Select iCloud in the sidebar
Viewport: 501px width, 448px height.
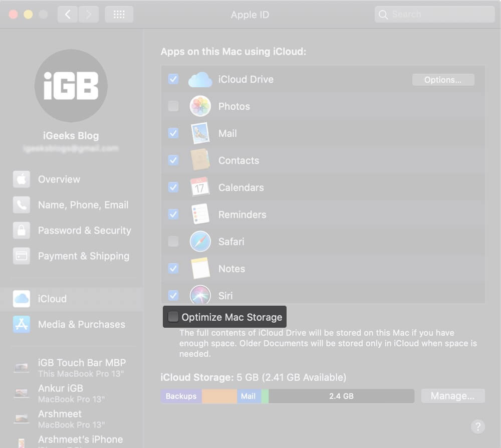(72, 299)
